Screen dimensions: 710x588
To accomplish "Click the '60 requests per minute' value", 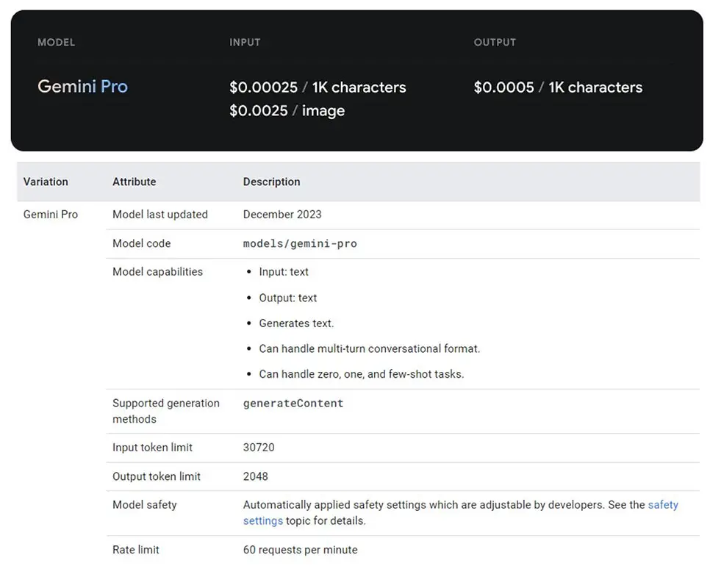I will coord(300,550).
